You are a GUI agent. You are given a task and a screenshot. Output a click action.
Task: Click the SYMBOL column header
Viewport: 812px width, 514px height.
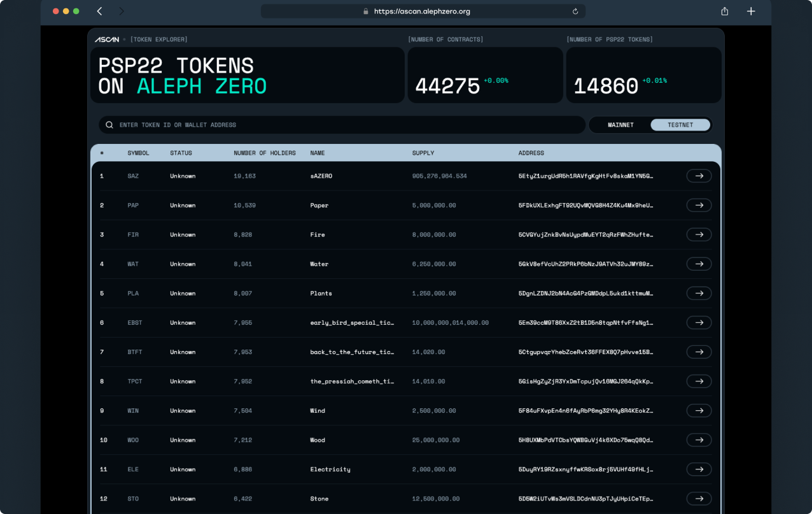click(x=138, y=153)
